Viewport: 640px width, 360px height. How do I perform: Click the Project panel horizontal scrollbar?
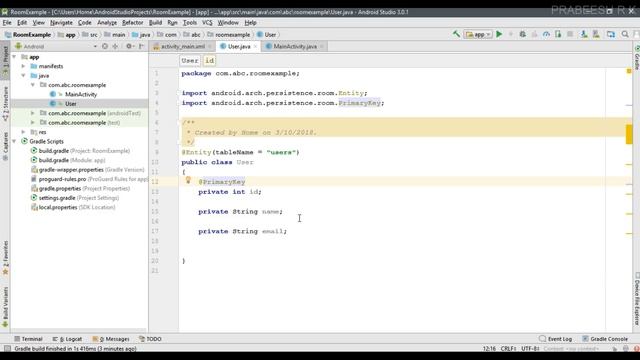[x=78, y=330]
